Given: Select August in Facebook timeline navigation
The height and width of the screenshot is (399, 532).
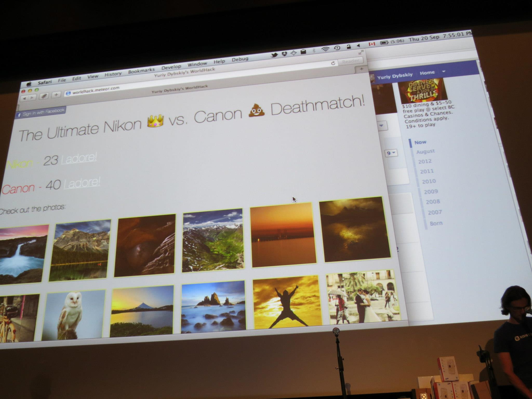Looking at the screenshot, I should [x=425, y=151].
